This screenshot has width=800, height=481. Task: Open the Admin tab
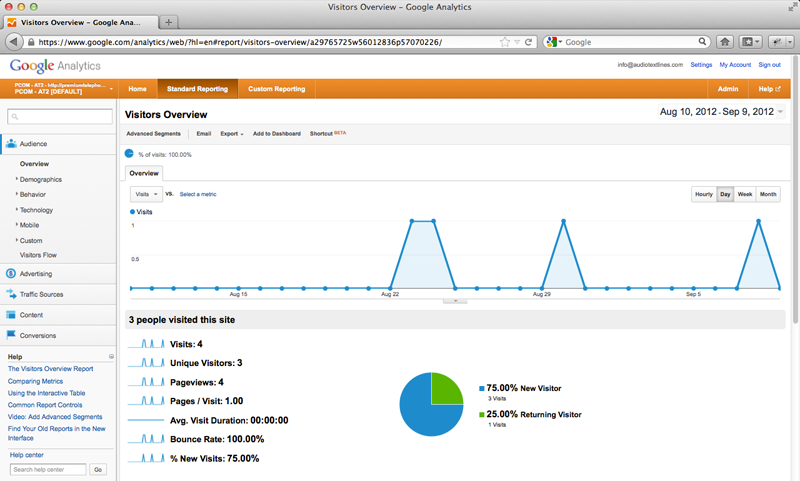[x=728, y=88]
